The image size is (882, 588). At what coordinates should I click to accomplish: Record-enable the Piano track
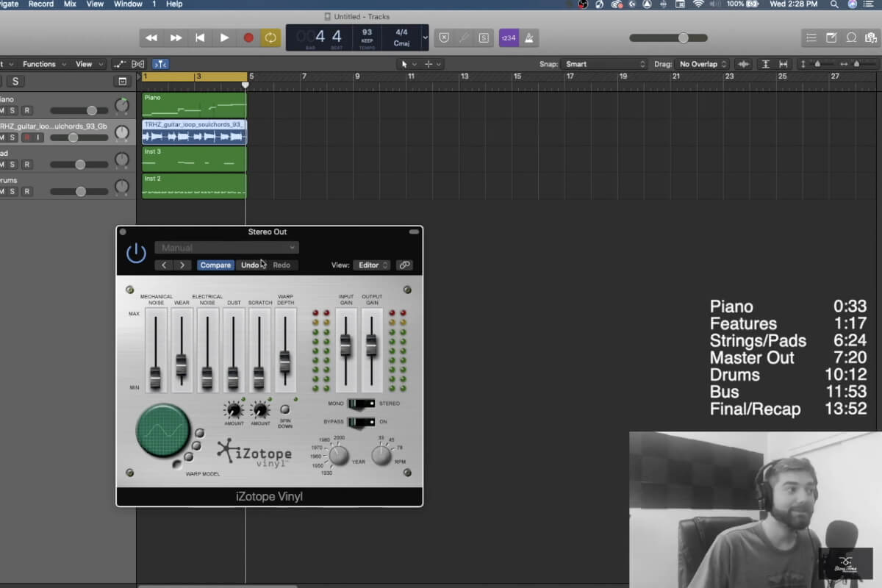26,110
